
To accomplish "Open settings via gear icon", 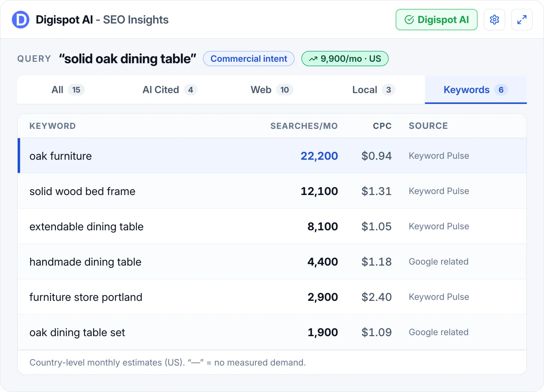I will tap(494, 20).
